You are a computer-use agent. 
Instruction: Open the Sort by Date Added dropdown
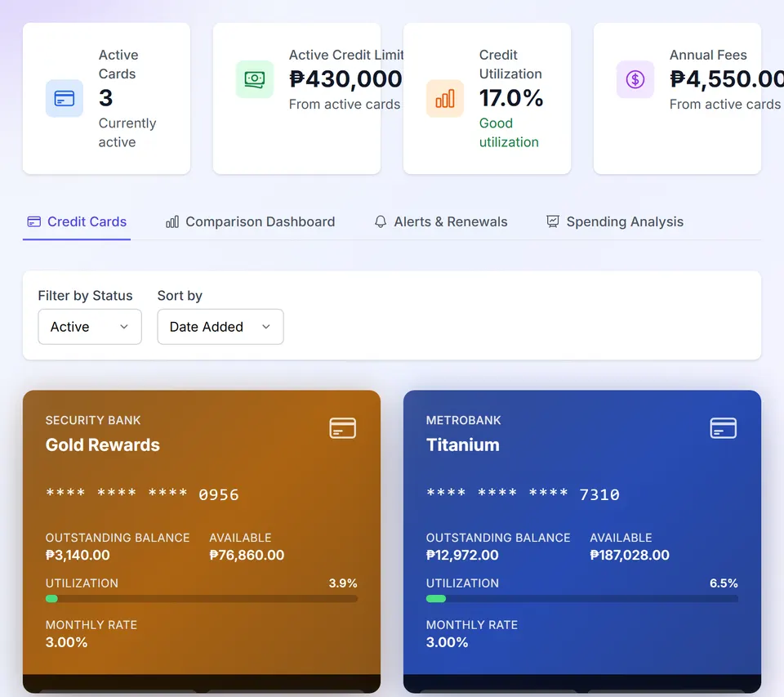click(x=220, y=327)
